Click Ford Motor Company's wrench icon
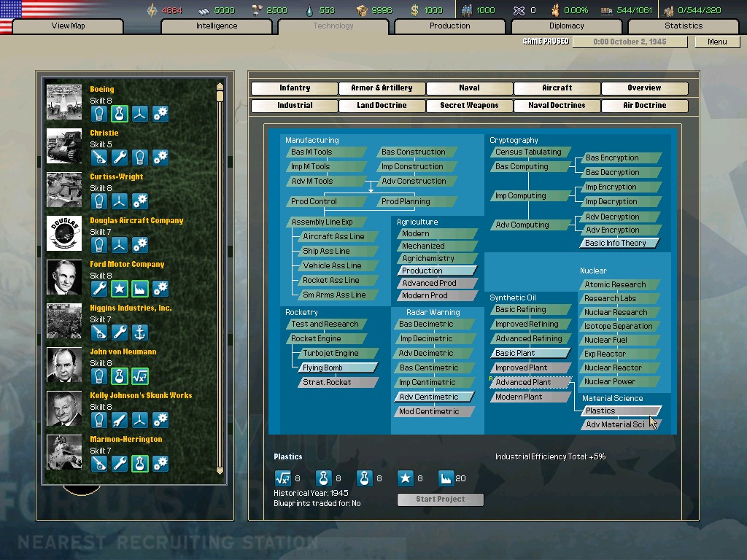The height and width of the screenshot is (560, 747). click(98, 289)
